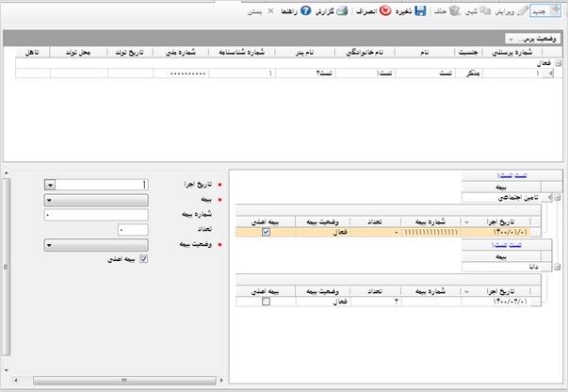Select تعداد value ۲ in دانا row

(x=375, y=302)
